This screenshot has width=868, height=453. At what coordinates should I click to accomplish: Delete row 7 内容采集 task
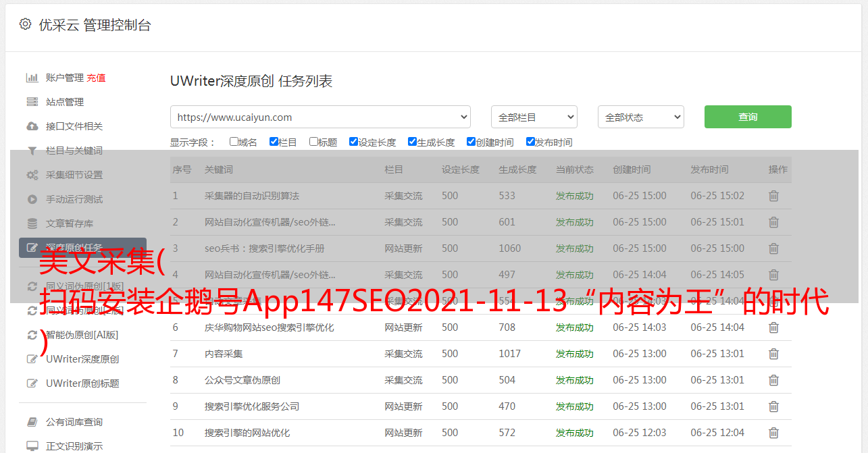click(773, 354)
